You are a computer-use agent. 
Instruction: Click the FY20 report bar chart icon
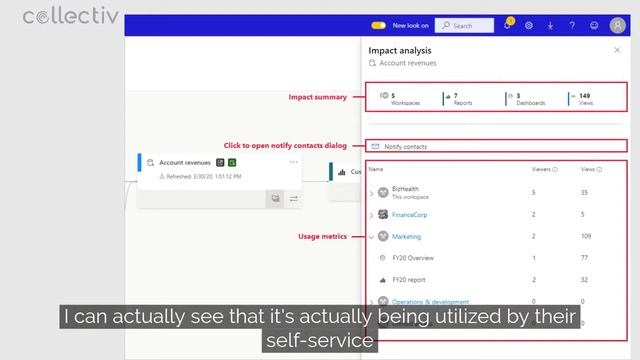tap(382, 280)
